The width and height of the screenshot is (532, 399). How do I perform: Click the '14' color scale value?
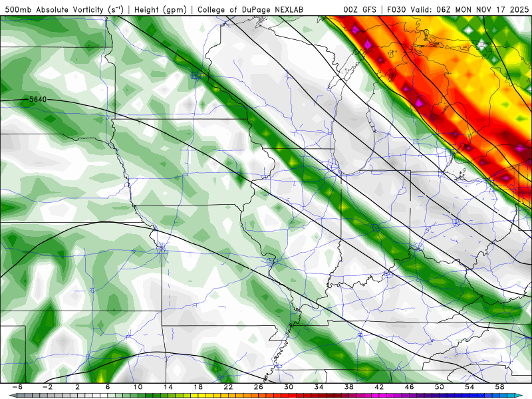pyautogui.click(x=168, y=387)
